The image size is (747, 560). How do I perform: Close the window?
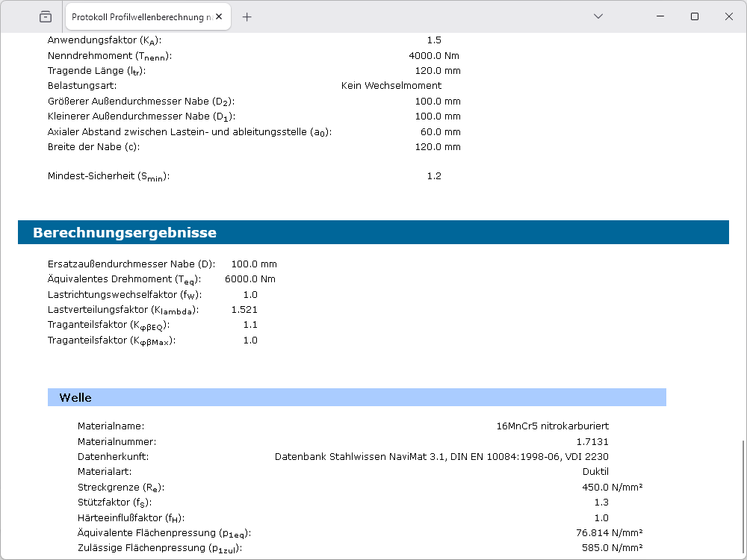[729, 16]
